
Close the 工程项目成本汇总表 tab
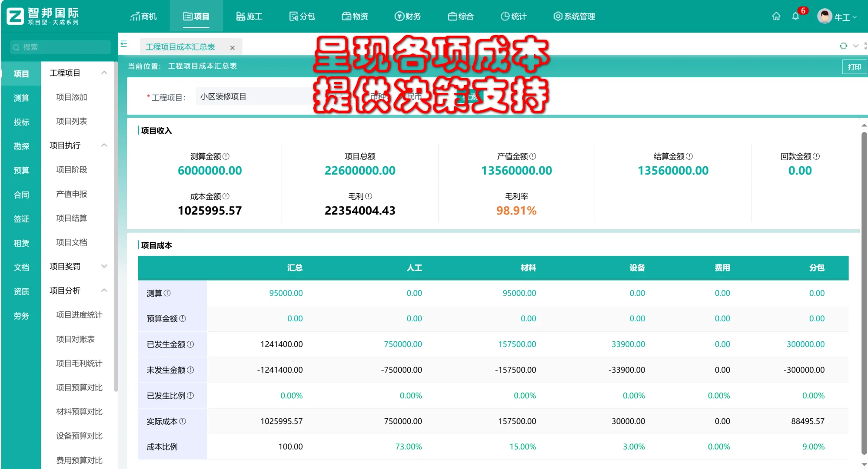pyautogui.click(x=233, y=47)
